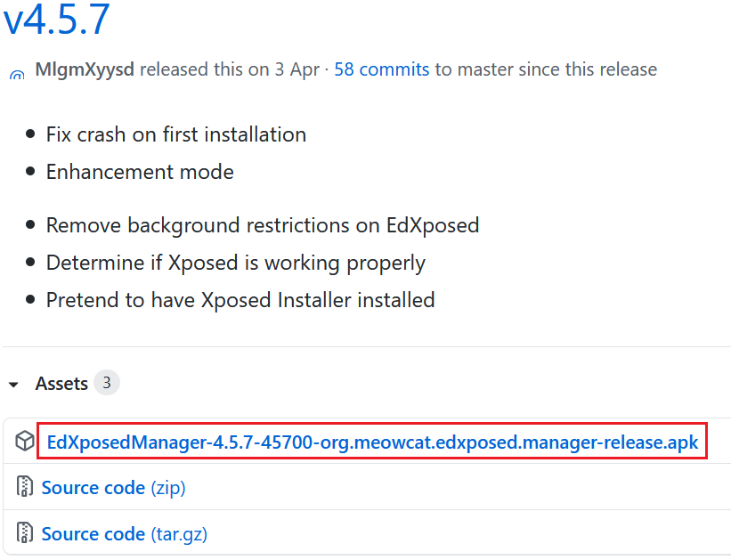The width and height of the screenshot is (731, 560).
Task: Click the 'Enhancement mode' bullet item
Action: click(140, 172)
